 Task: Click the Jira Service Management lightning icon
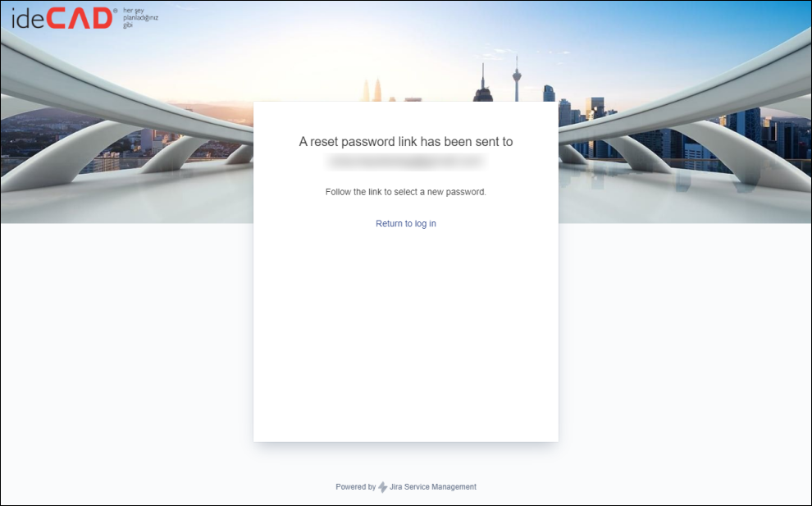point(383,487)
